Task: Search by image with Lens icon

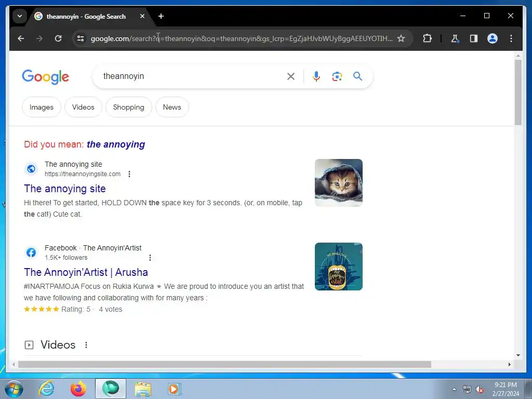Action: tap(337, 76)
